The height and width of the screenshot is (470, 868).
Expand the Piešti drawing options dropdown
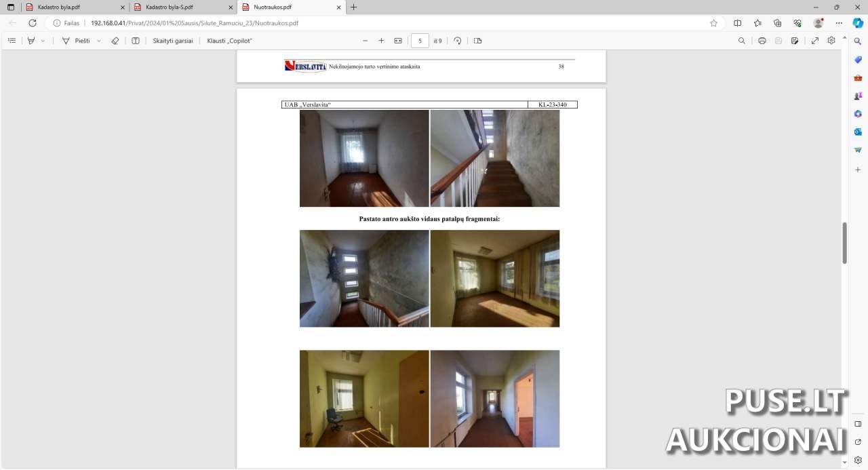[x=99, y=41]
